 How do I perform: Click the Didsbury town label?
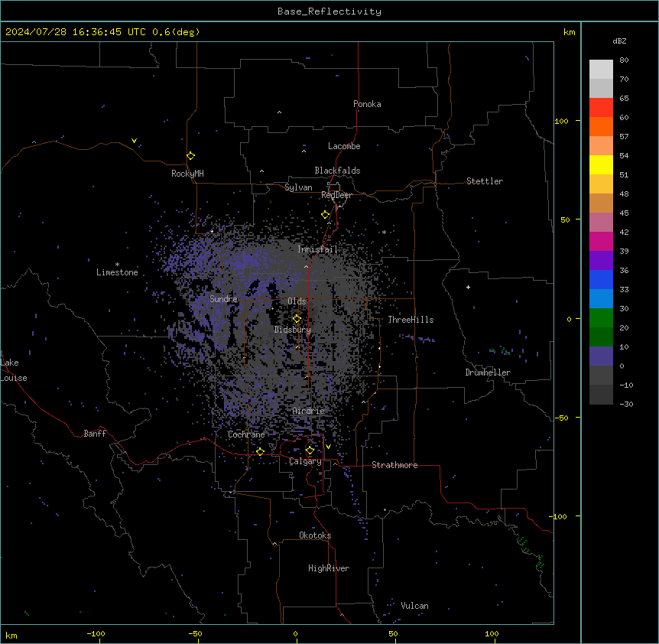click(x=293, y=330)
